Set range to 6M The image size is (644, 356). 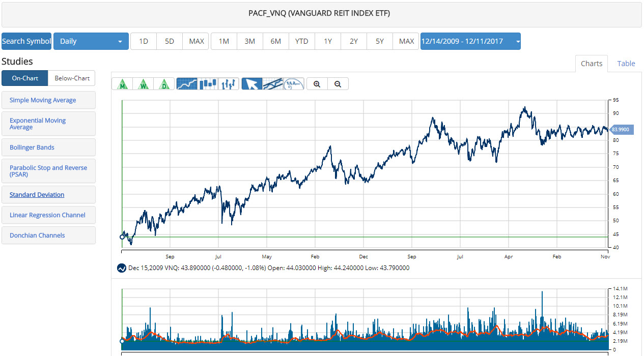(276, 41)
